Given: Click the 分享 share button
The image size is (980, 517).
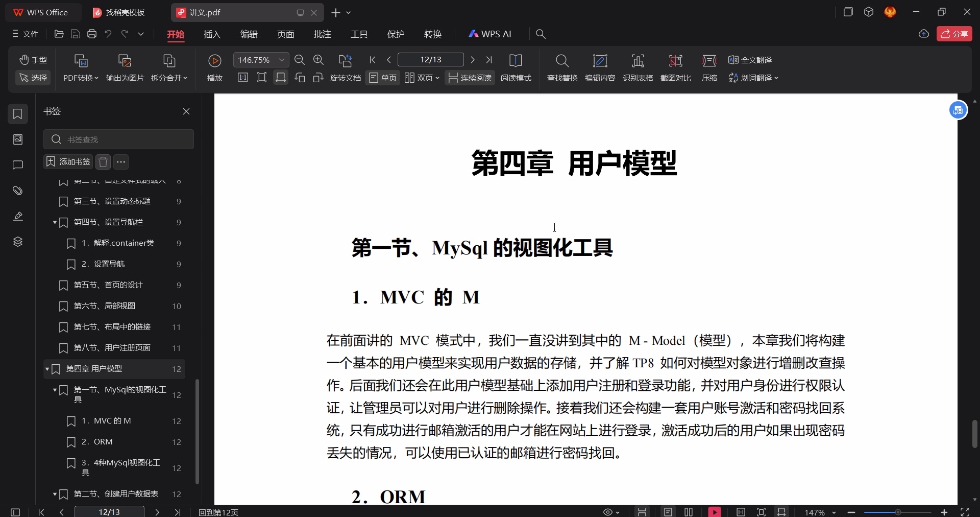Looking at the screenshot, I should tap(955, 34).
